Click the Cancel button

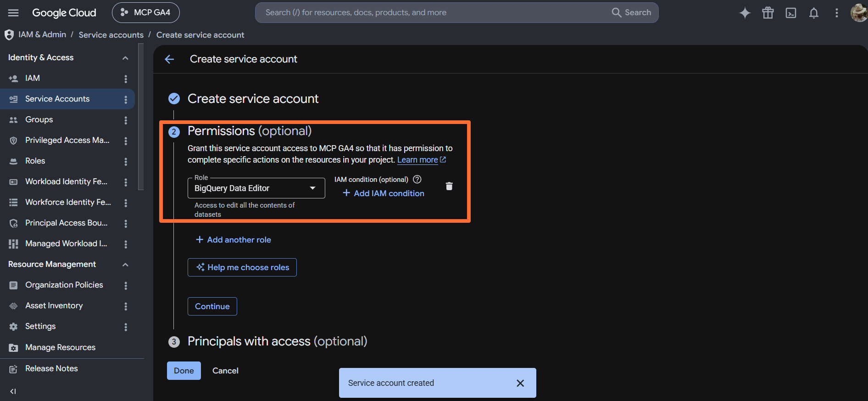pyautogui.click(x=225, y=371)
